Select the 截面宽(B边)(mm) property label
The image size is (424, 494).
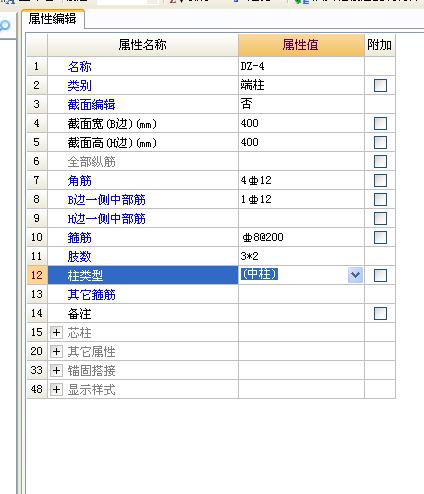tap(112, 124)
